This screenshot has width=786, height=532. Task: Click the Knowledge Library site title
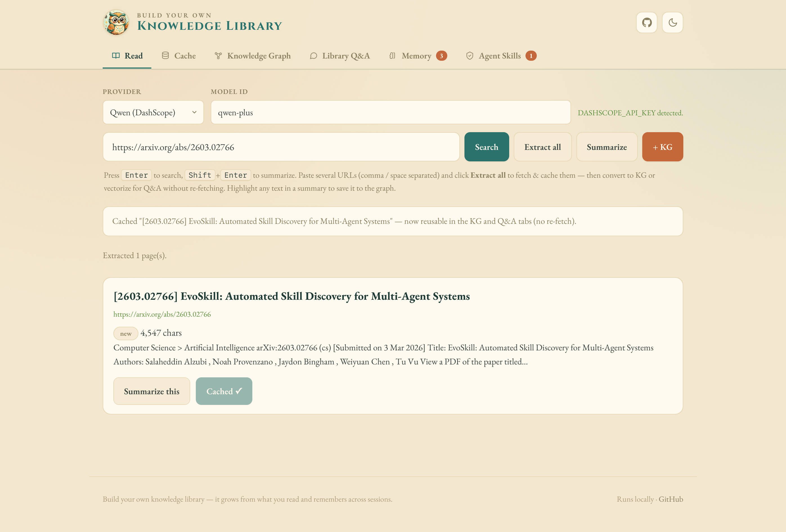(209, 26)
